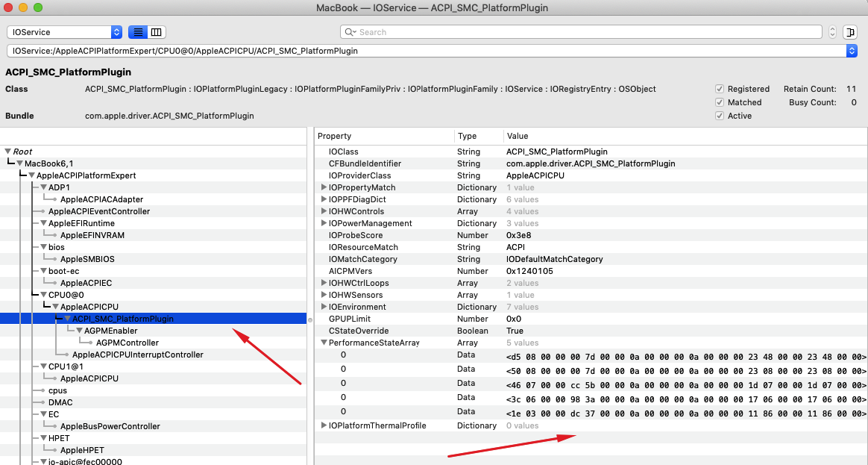
Task: Click the magnifier icon in search field
Action: point(350,32)
